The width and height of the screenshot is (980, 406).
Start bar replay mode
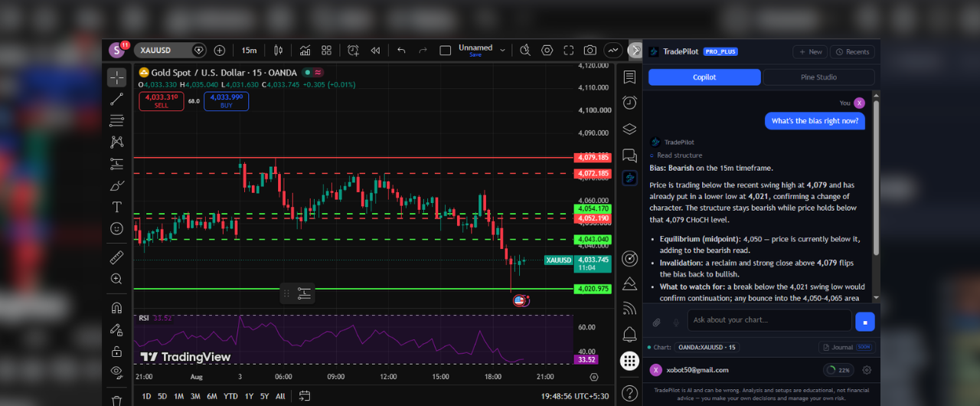(375, 50)
